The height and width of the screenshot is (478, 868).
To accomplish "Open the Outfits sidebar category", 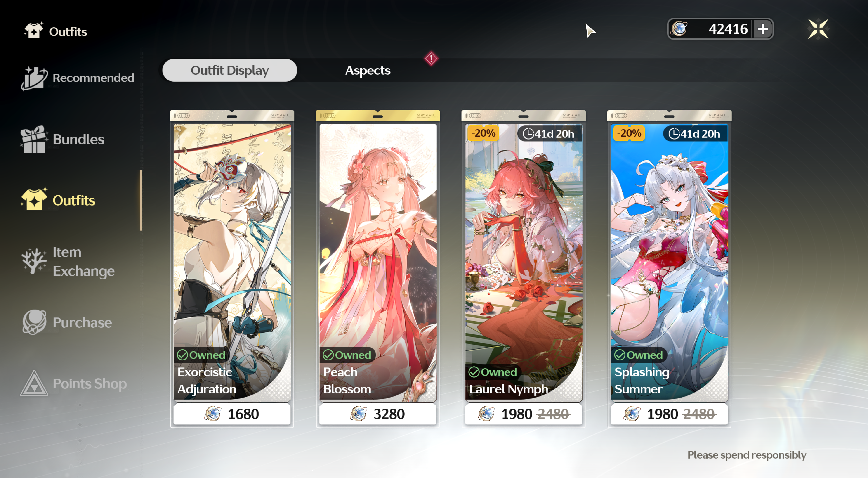I will [58, 200].
